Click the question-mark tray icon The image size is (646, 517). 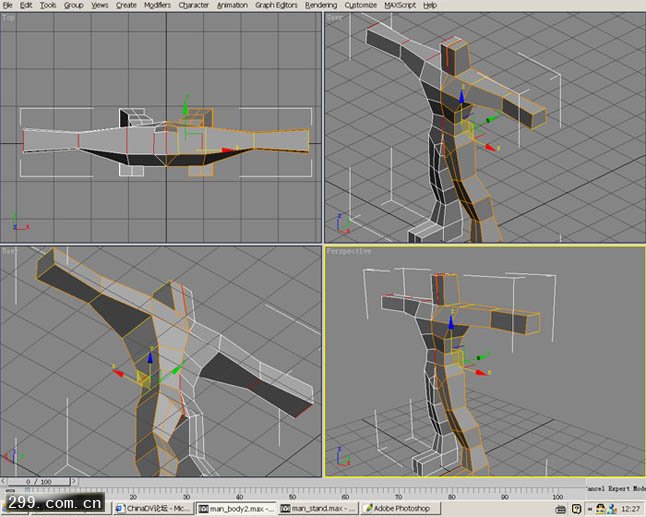pyautogui.click(x=576, y=509)
